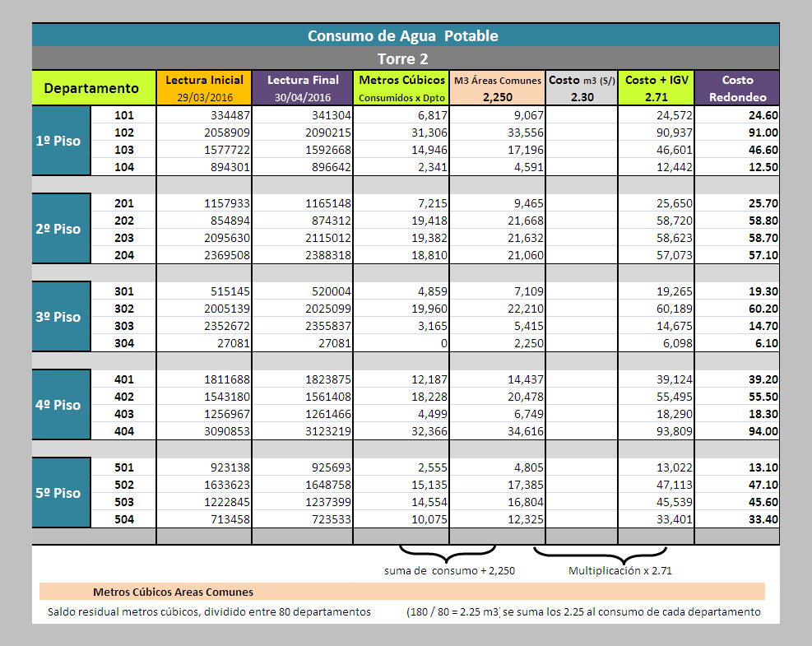Select the 'Torre 2' header cell
Screen dimensions: 812x646
(406, 58)
